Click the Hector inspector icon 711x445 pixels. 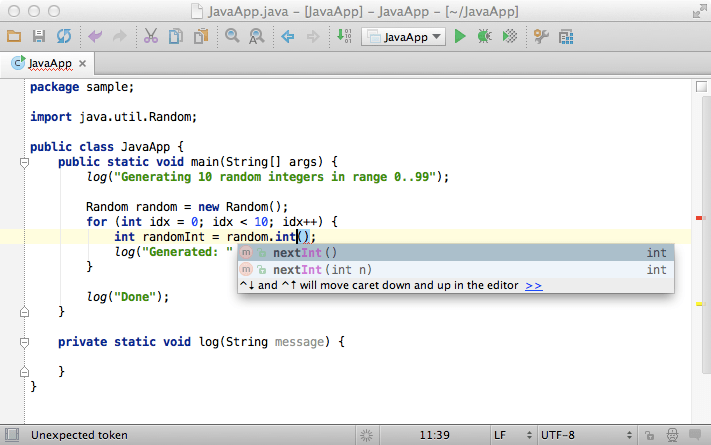tap(672, 435)
